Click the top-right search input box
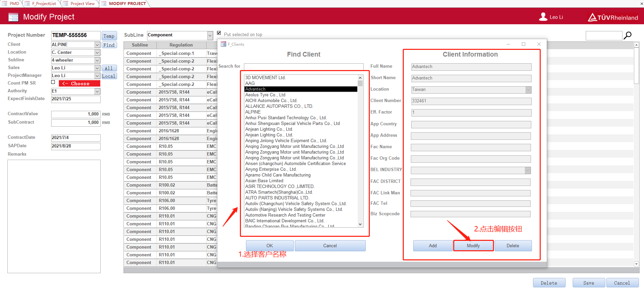The width and height of the screenshot is (644, 288). pos(604,36)
